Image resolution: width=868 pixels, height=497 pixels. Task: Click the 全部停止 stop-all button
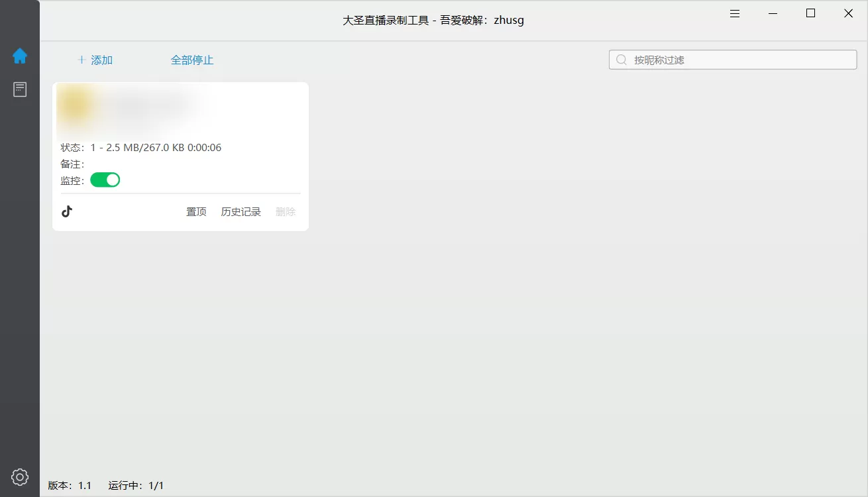coord(192,60)
